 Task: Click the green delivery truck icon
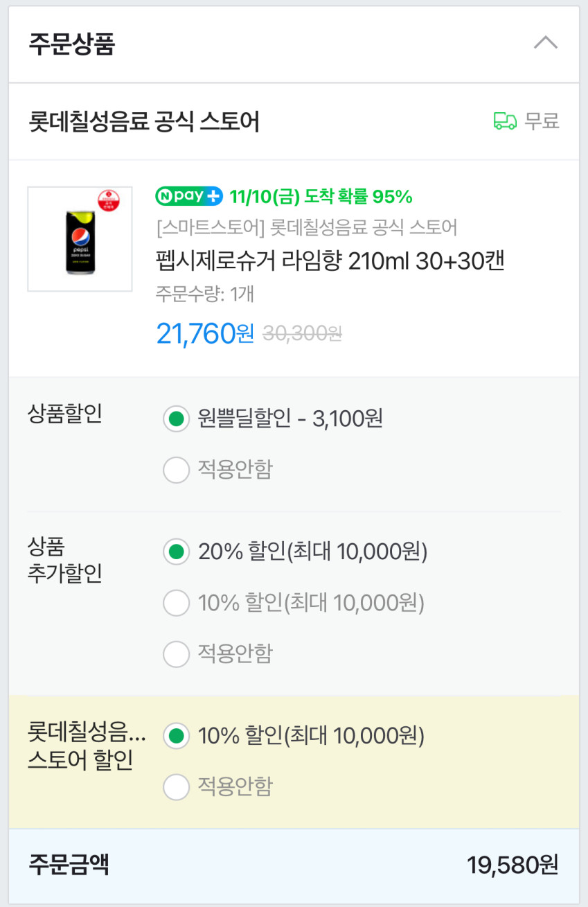(x=505, y=122)
